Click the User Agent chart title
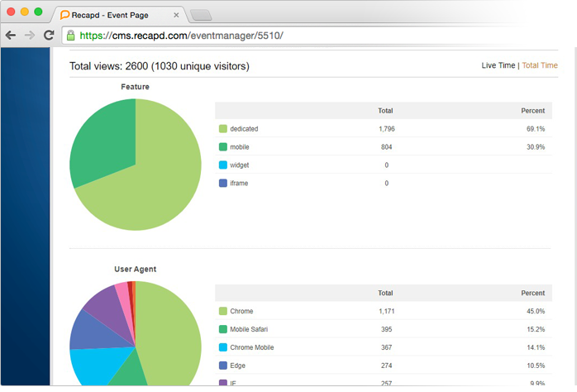The height and width of the screenshot is (392, 577). point(135,269)
